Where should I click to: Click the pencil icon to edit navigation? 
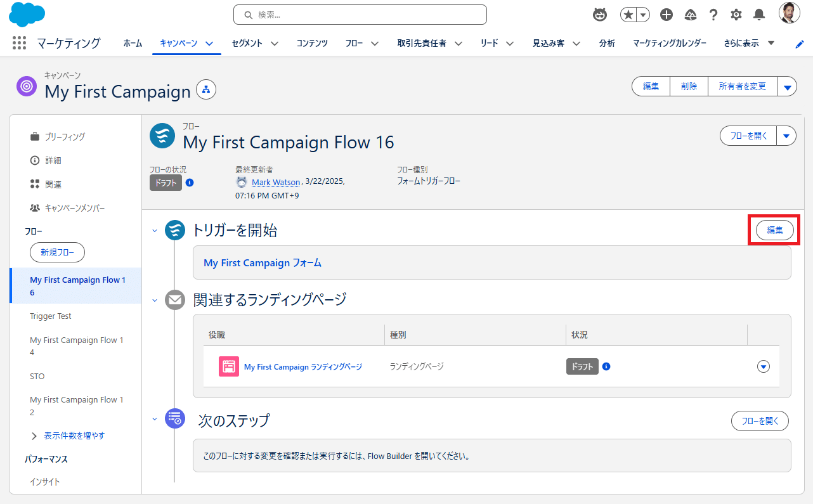tap(800, 44)
